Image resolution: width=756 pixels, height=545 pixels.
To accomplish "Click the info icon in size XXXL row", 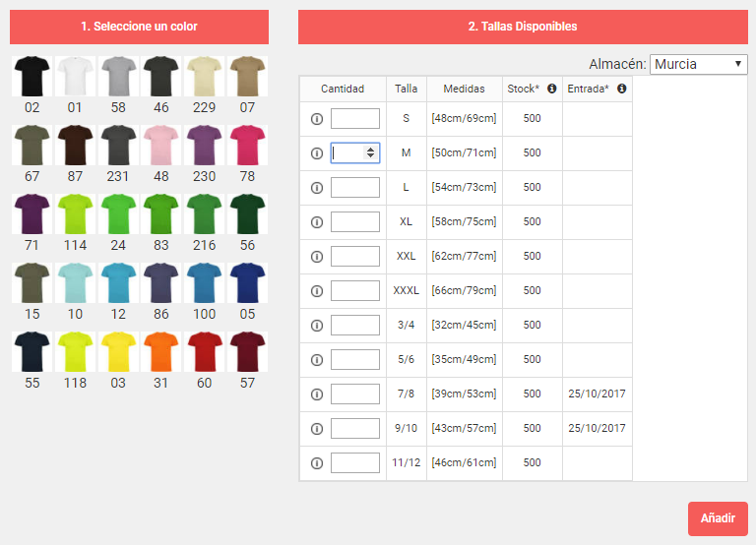I will pyautogui.click(x=317, y=291).
